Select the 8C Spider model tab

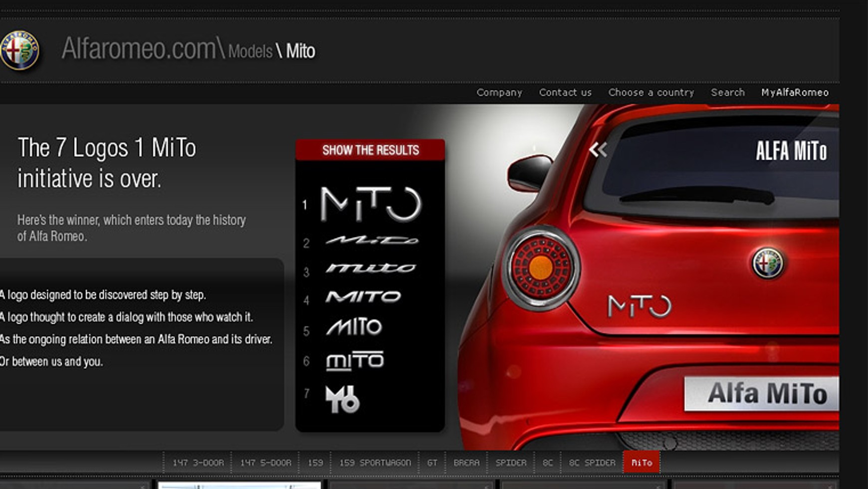[x=592, y=463]
